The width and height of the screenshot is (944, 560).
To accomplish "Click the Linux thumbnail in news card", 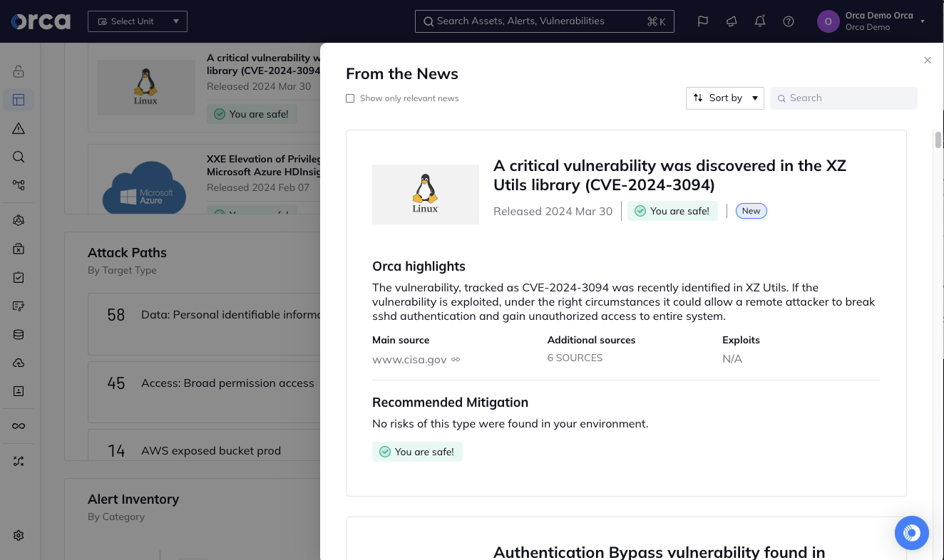I will (425, 195).
